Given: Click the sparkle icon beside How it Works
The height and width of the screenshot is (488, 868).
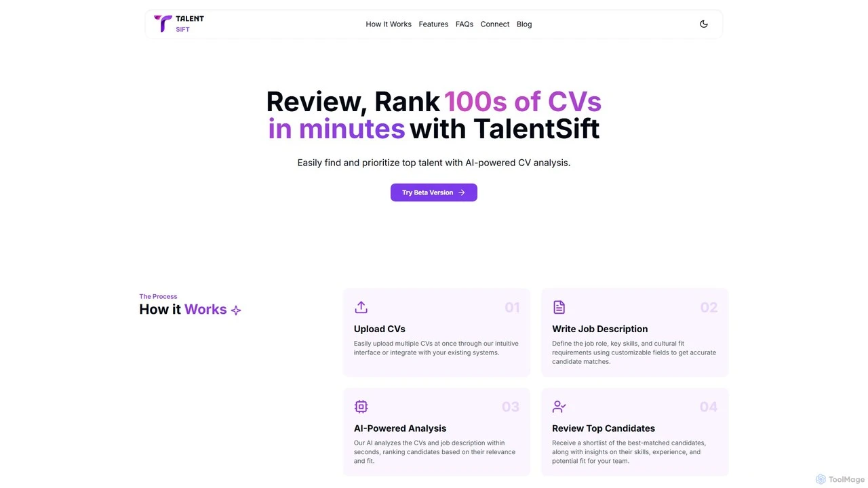Looking at the screenshot, I should (x=236, y=310).
